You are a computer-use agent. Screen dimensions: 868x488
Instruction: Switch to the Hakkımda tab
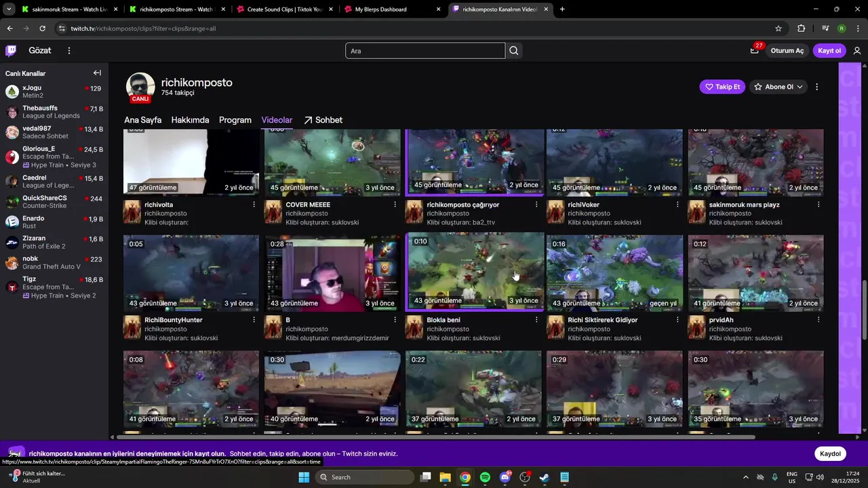click(190, 120)
